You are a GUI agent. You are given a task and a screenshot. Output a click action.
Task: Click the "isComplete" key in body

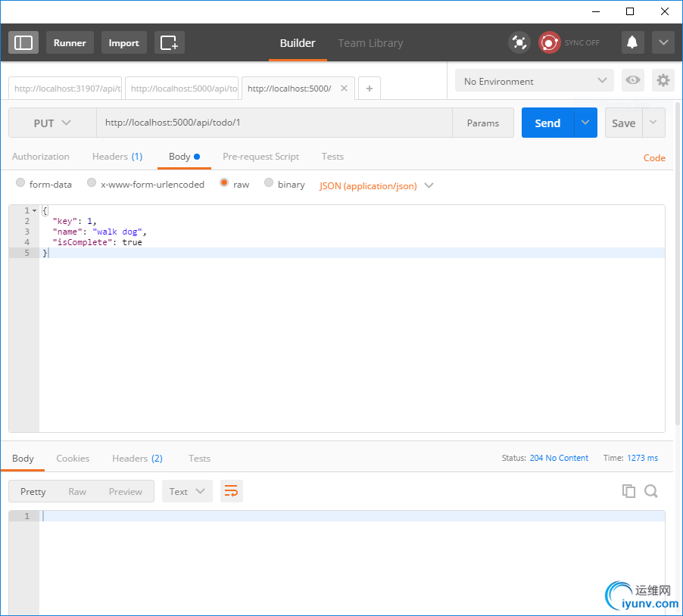[83, 242]
